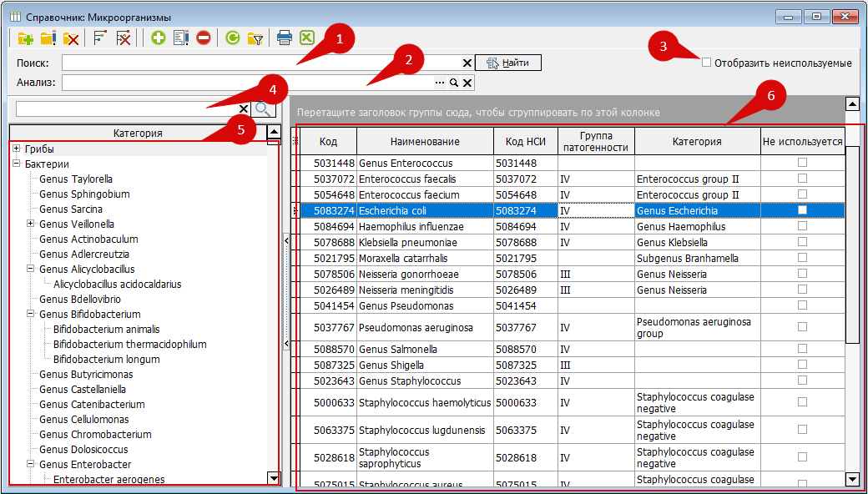868x494 pixels.
Task: Export to Excel with green X icon
Action: pyautogui.click(x=306, y=38)
